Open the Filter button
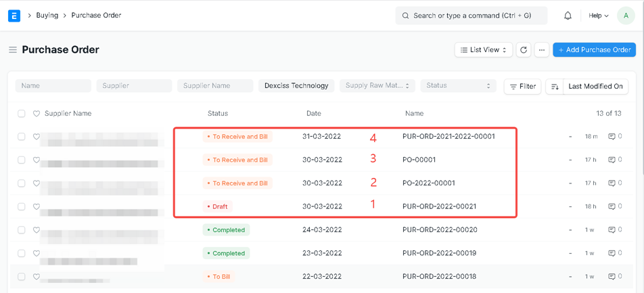The width and height of the screenshot is (644, 293). 522,87
